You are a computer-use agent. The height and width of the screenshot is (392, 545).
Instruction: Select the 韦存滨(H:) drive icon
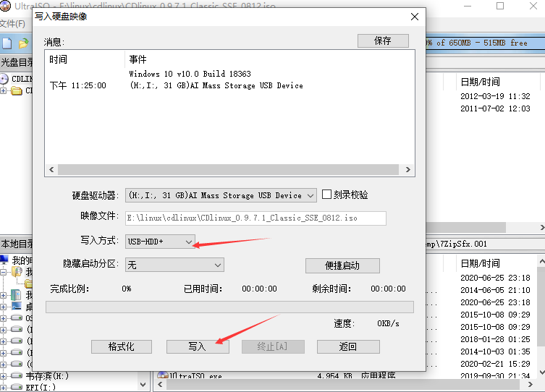[17, 375]
